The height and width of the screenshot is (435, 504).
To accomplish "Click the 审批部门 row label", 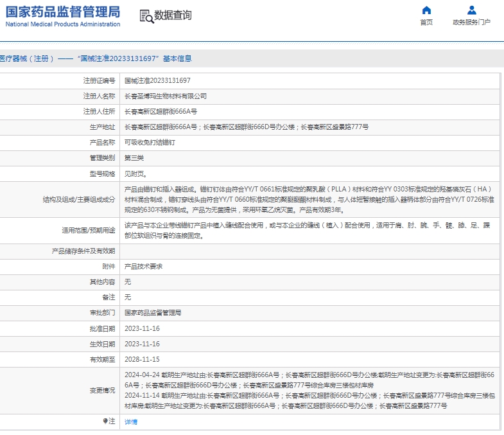I will tap(102, 313).
